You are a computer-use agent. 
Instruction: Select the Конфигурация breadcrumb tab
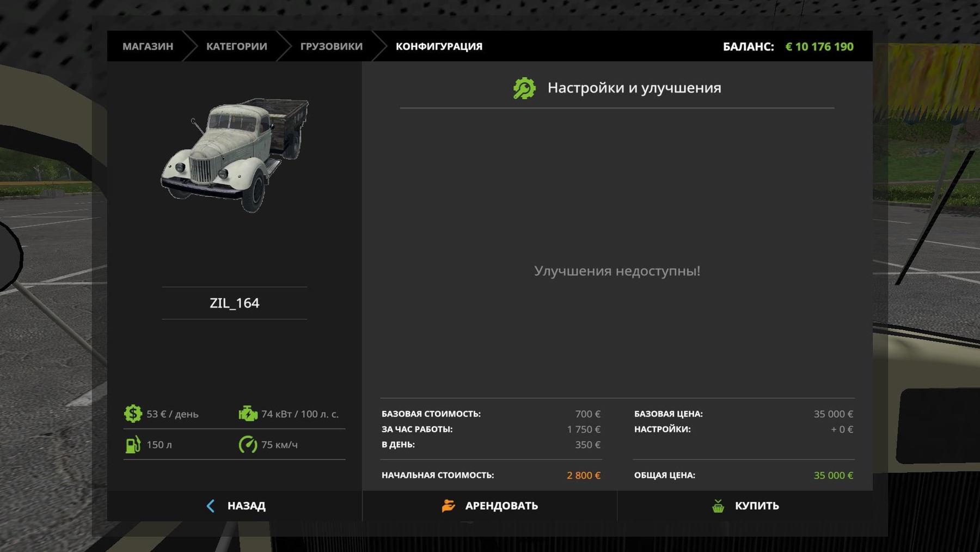[439, 46]
